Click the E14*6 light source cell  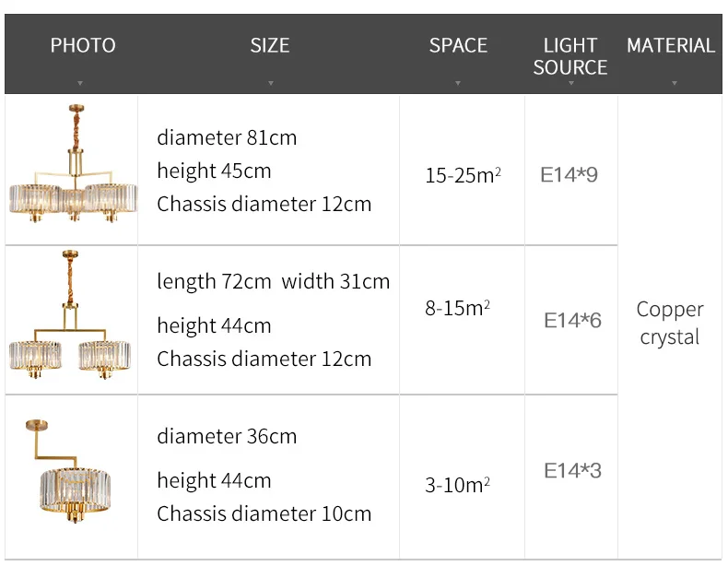click(572, 321)
